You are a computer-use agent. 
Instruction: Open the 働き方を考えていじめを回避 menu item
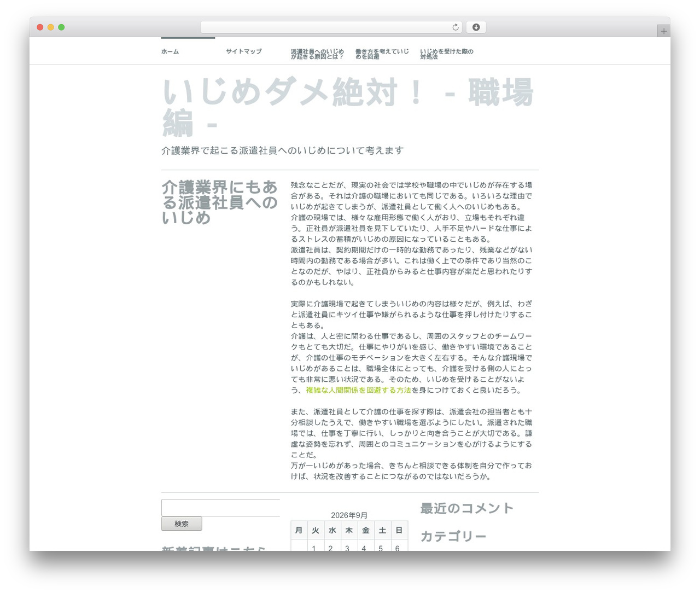coord(382,54)
